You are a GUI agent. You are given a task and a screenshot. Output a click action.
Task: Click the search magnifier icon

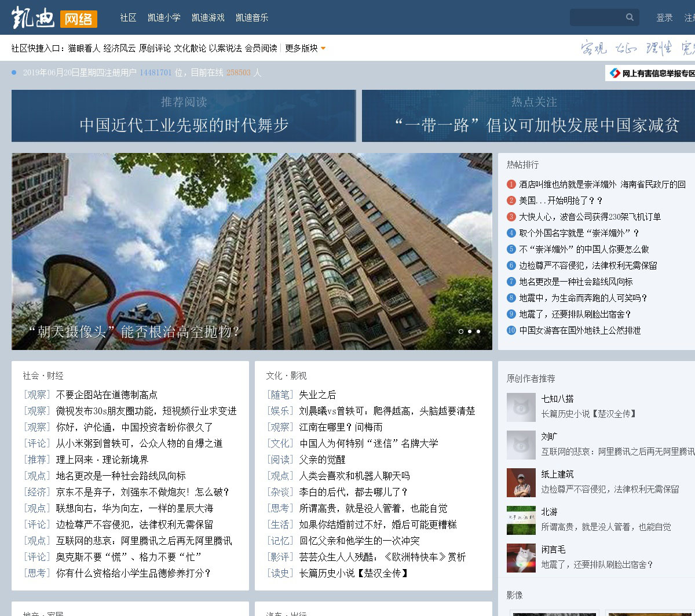pos(630,17)
